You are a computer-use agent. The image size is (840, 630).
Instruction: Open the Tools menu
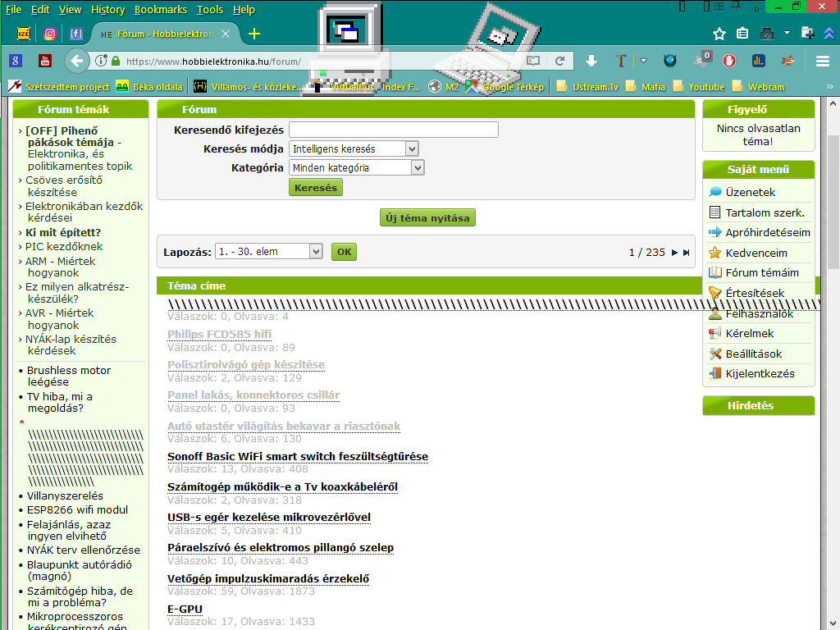click(209, 10)
